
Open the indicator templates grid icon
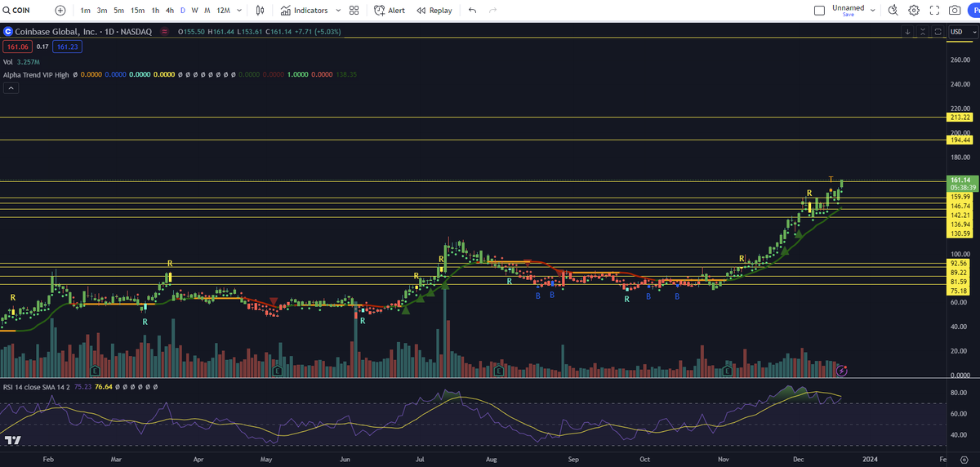[x=354, y=11]
